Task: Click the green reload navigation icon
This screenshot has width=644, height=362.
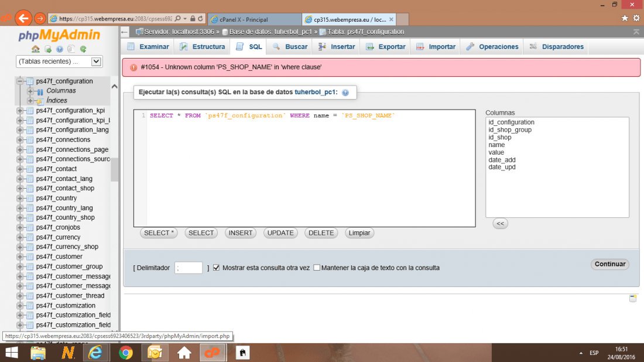Action: click(83, 49)
